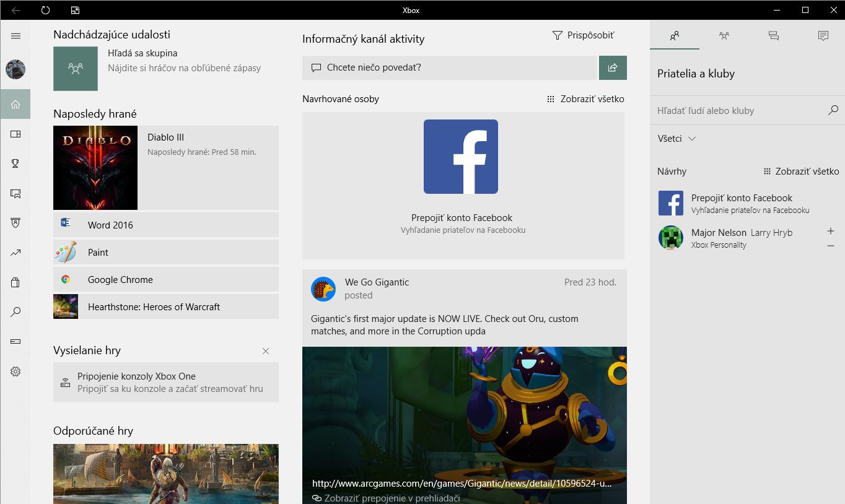Click Prepojiť konto Facebook in friends panel

[748, 203]
